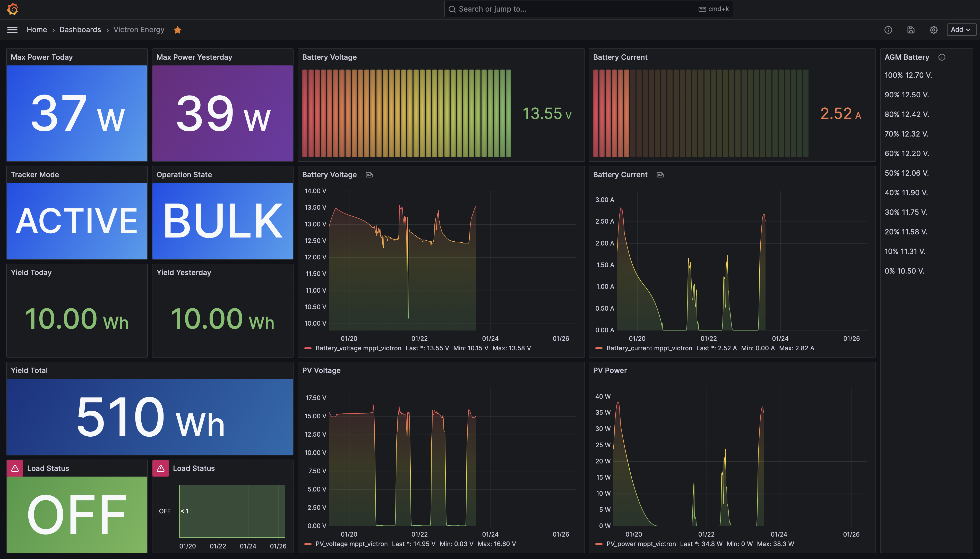Open the hamburger navigation menu

pyautogui.click(x=12, y=30)
